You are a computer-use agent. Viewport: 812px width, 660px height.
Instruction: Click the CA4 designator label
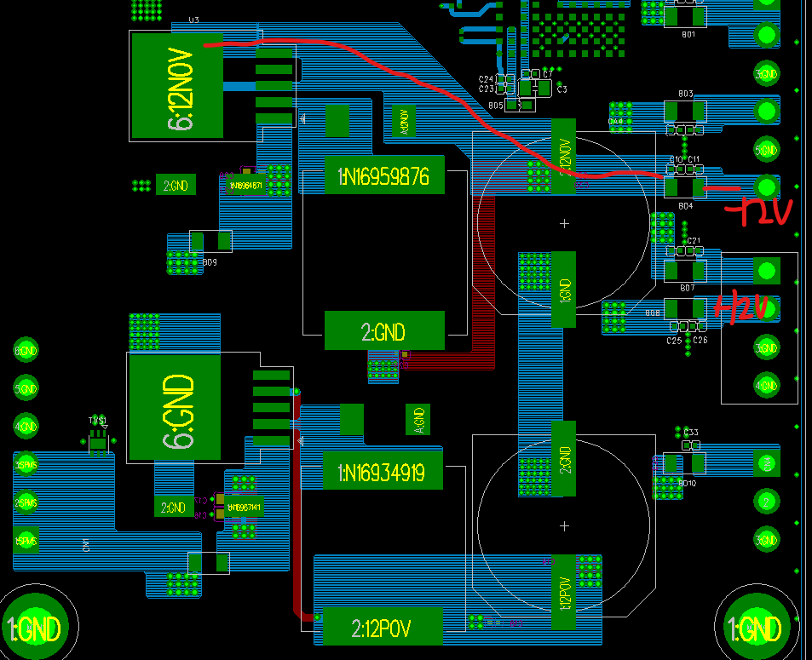[616, 122]
